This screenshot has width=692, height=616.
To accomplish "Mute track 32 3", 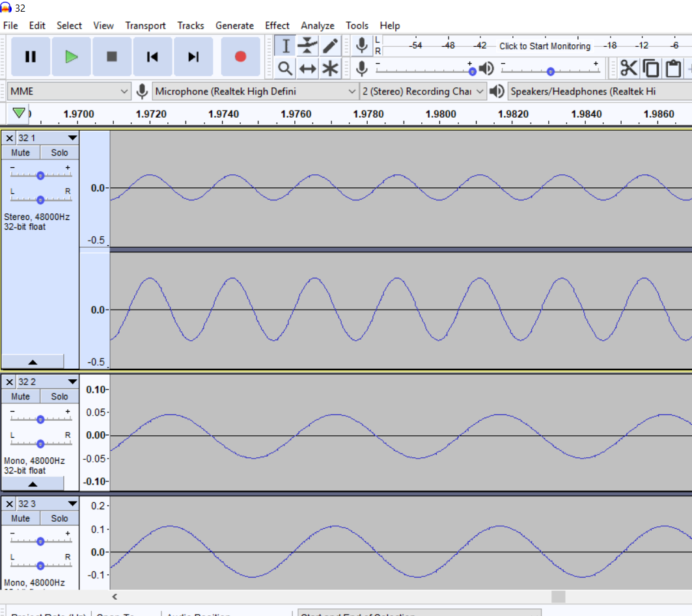I will pos(20,518).
